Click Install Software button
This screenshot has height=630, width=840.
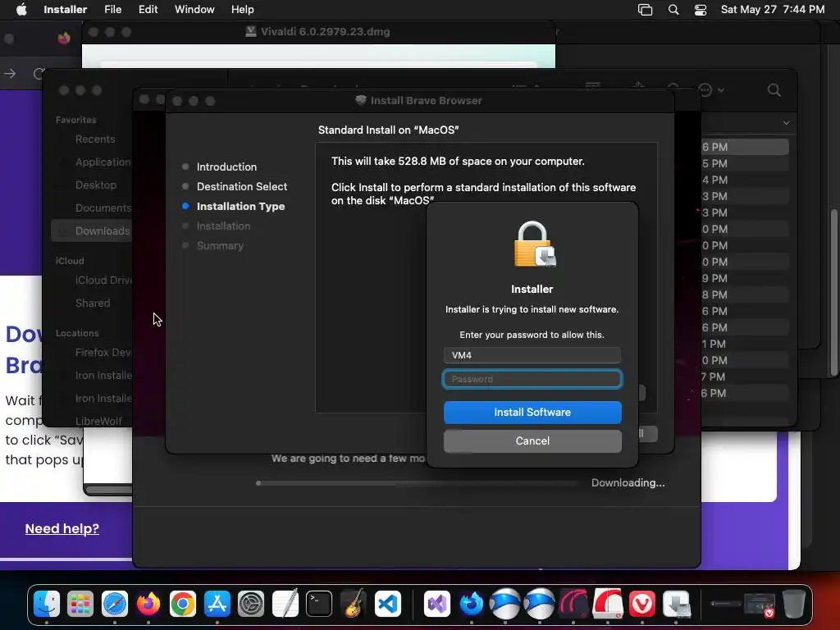click(x=532, y=413)
